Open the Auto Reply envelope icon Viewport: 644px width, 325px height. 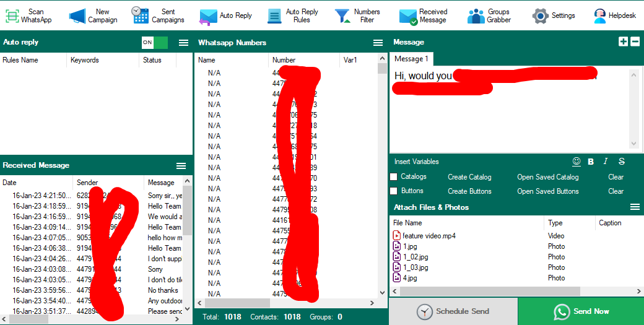[208, 17]
